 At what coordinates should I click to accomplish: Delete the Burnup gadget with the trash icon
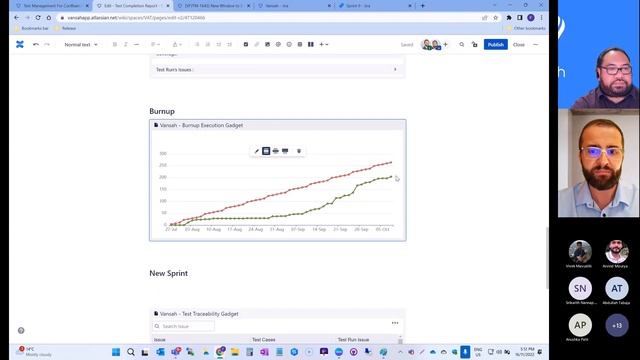click(x=299, y=151)
